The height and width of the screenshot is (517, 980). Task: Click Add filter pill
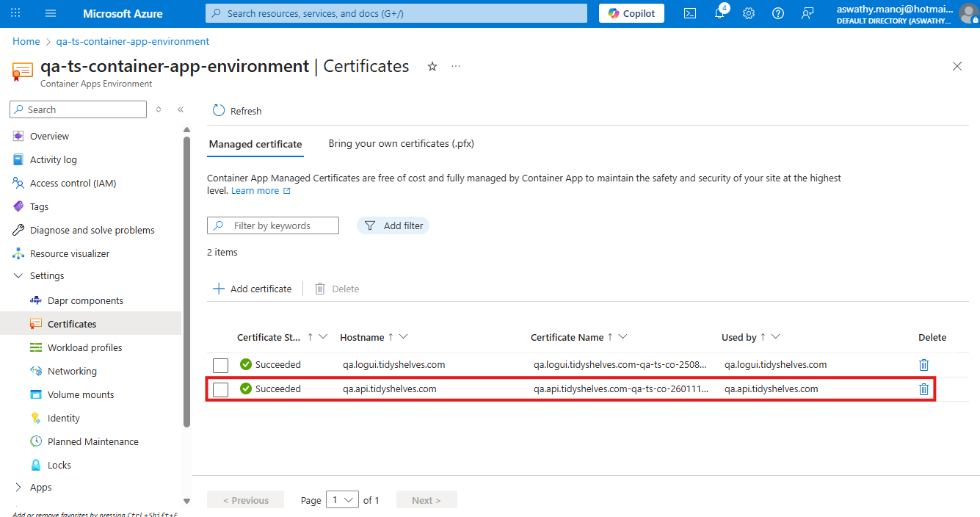[393, 225]
